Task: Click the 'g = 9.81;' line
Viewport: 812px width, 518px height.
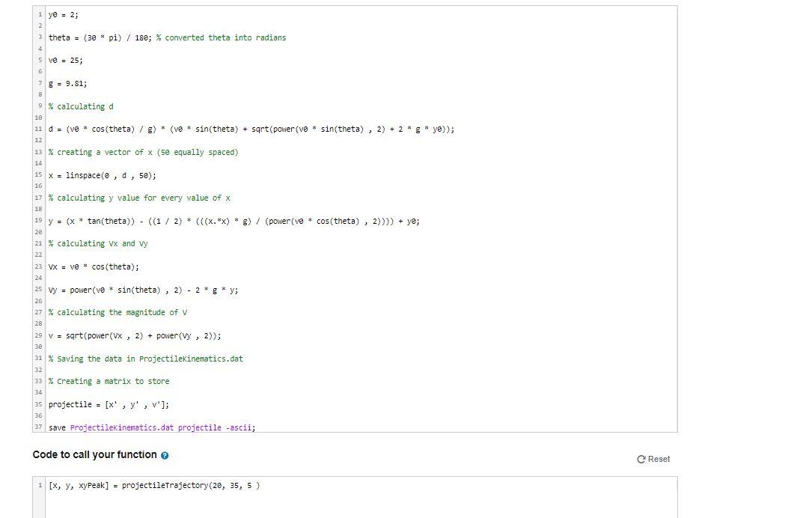Action: (x=67, y=83)
